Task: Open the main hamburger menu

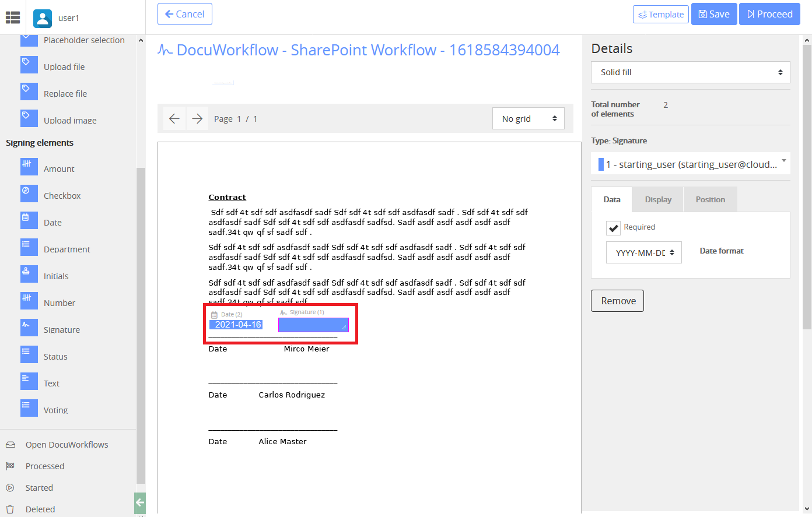Action: coord(12,17)
